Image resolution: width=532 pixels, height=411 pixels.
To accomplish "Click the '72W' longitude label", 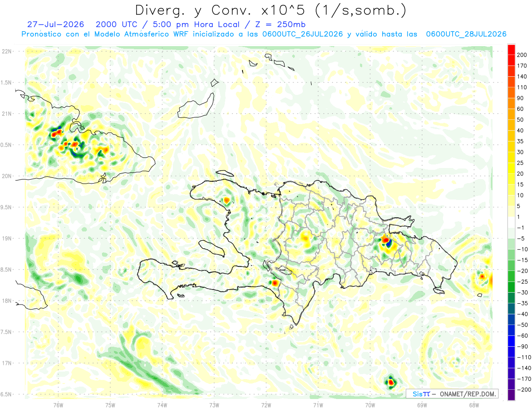I will click(x=266, y=405).
